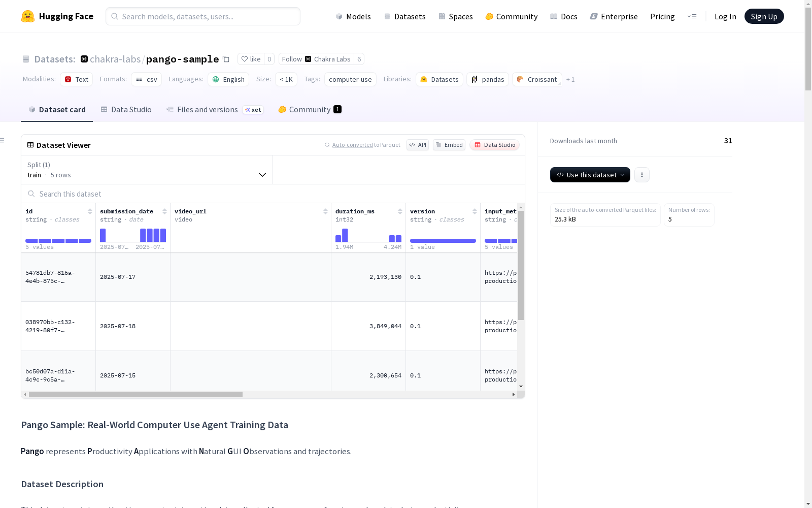Go to Datasets in top navigation
This screenshot has width=812, height=508.
tap(404, 16)
